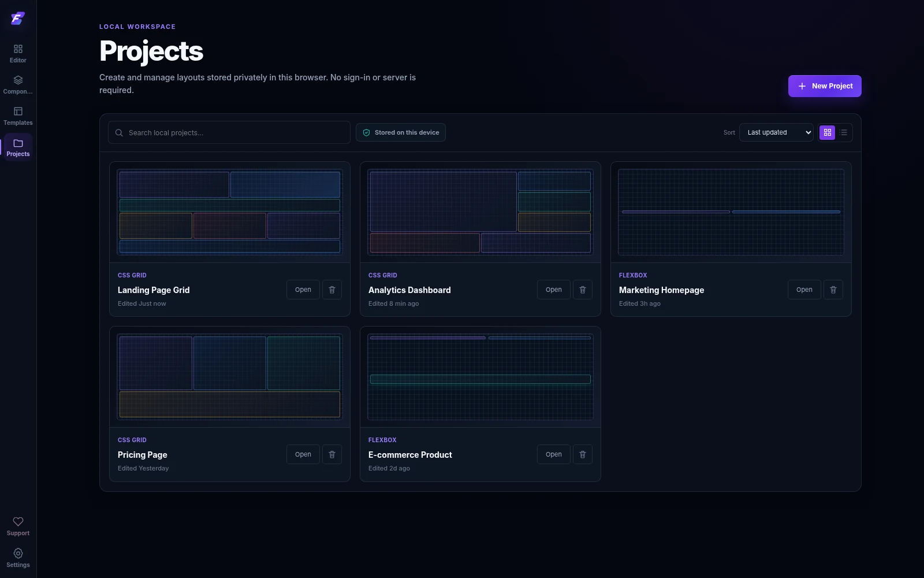Delete the Marketing Homepage project
The image size is (924, 578).
coord(833,290)
